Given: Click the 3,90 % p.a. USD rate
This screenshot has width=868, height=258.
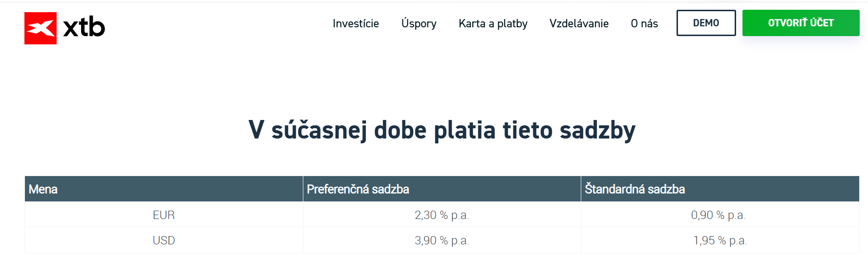Looking at the screenshot, I should pos(442,240).
